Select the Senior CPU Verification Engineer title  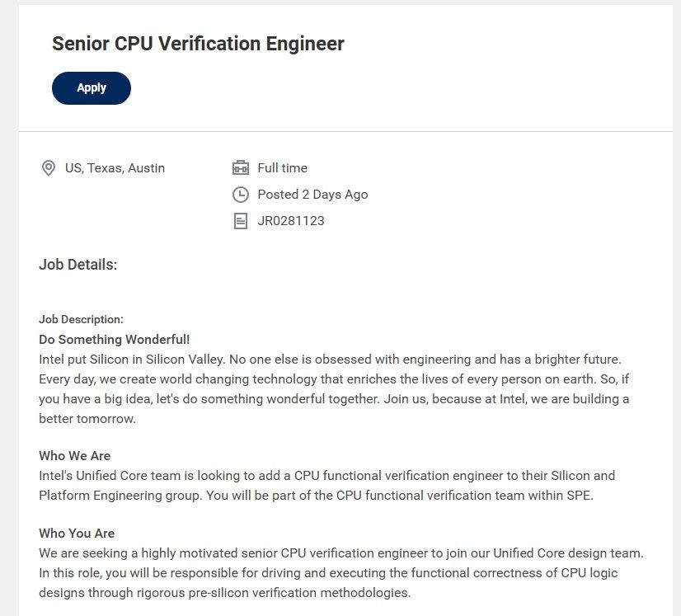(x=198, y=44)
